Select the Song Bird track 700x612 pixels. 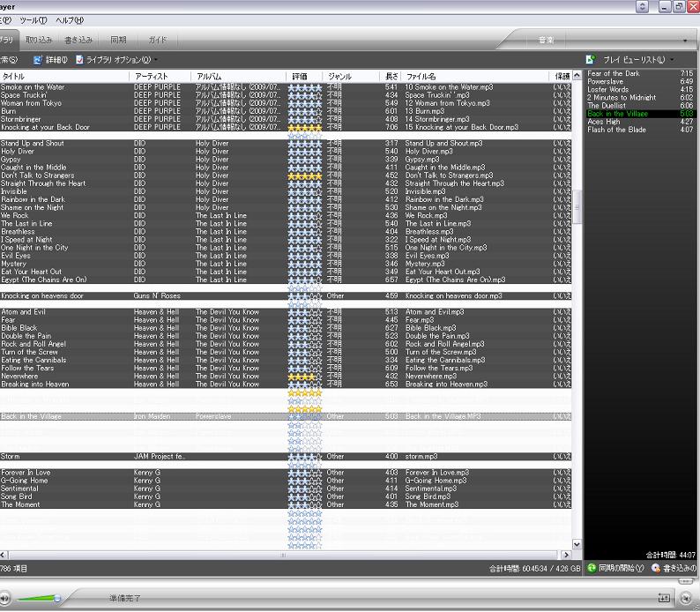click(x=17, y=496)
